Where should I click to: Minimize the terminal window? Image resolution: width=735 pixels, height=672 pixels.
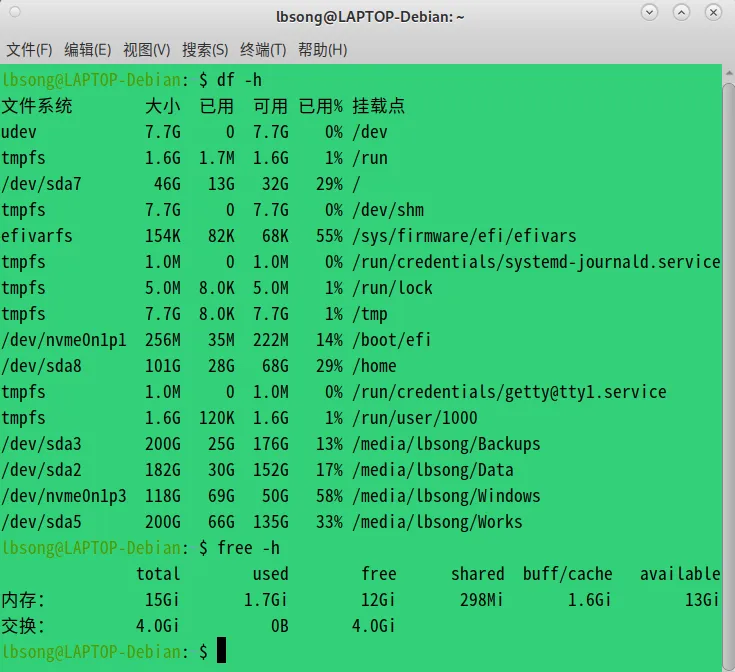pos(649,12)
